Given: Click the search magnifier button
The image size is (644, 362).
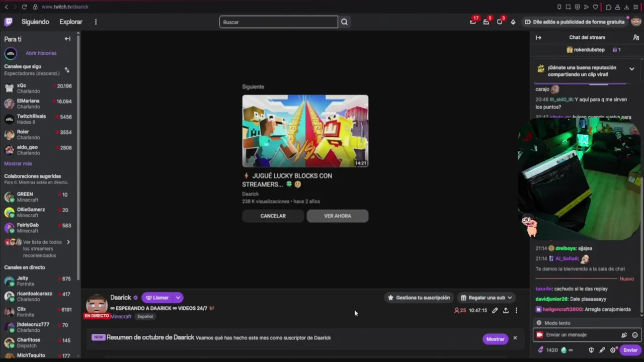Looking at the screenshot, I should (344, 22).
